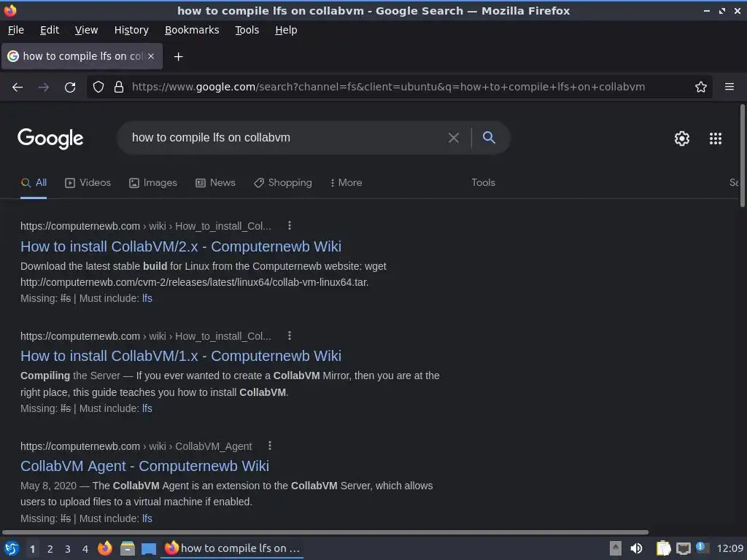Open the File menu
The height and width of the screenshot is (560, 747).
(16, 30)
